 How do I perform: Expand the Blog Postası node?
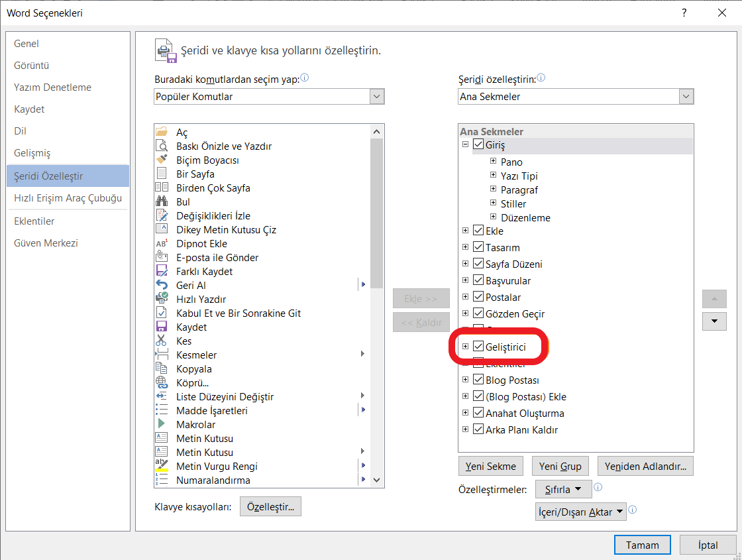point(465,380)
